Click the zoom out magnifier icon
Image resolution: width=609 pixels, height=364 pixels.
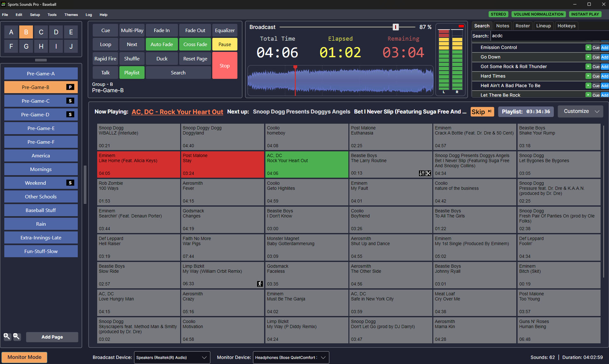[x=16, y=336]
